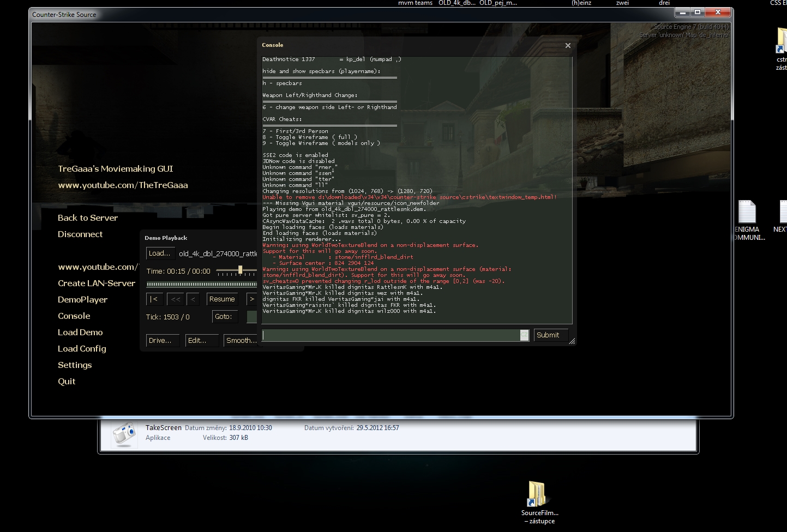The height and width of the screenshot is (532, 787).
Task: Select Back to Server menu item
Action: (x=88, y=218)
